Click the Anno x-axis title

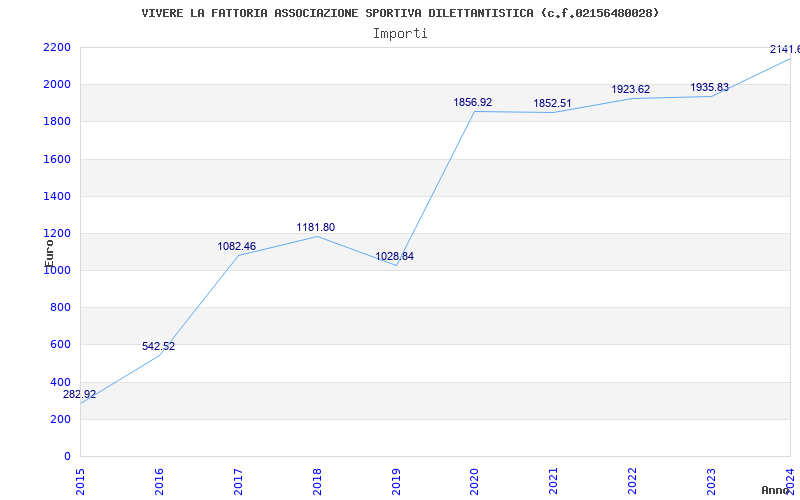click(775, 490)
